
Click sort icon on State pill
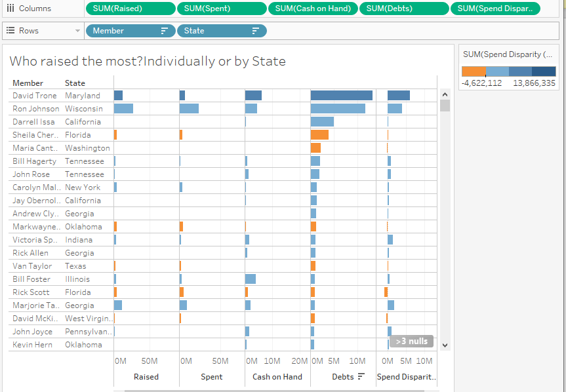[x=255, y=31]
